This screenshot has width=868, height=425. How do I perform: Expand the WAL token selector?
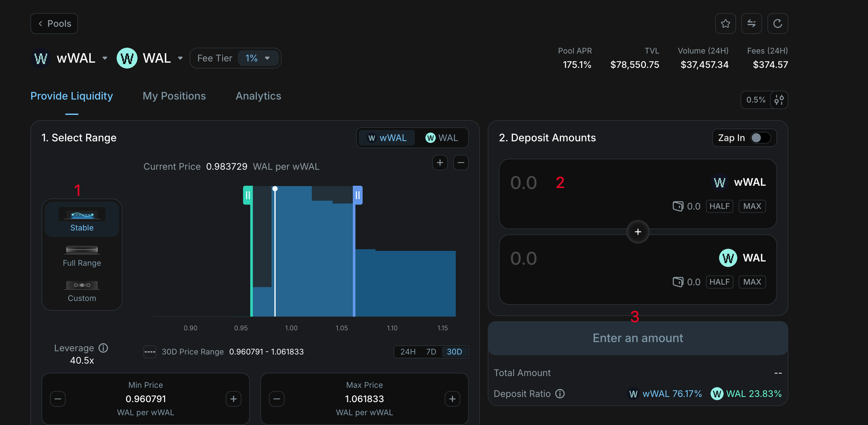(x=180, y=58)
